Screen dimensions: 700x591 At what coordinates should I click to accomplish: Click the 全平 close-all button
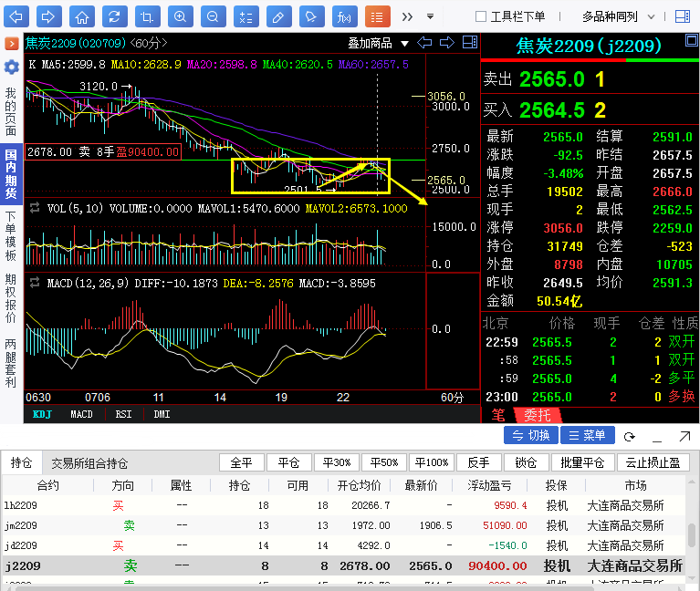coord(241,463)
